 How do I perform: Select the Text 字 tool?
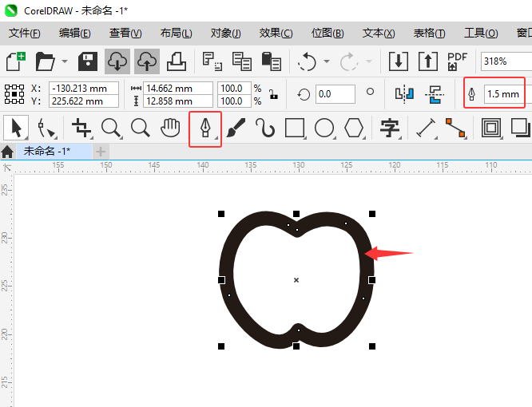(x=390, y=128)
